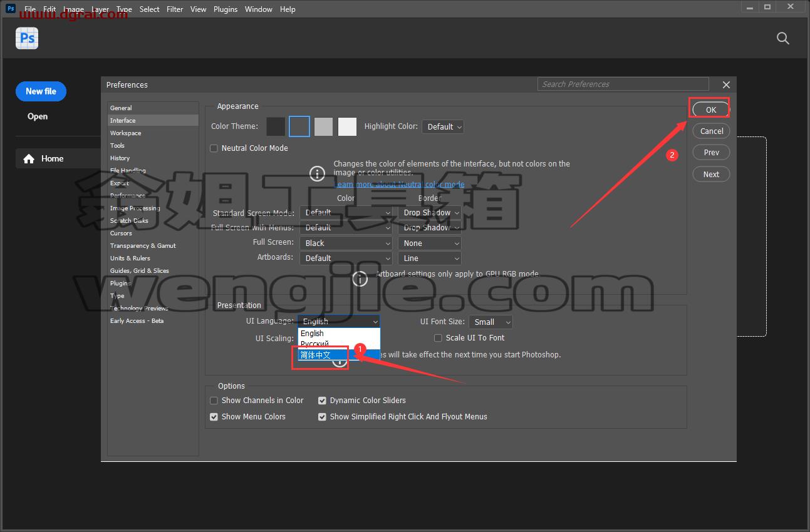Click the OK button
The image size is (810, 532).
pyautogui.click(x=711, y=110)
